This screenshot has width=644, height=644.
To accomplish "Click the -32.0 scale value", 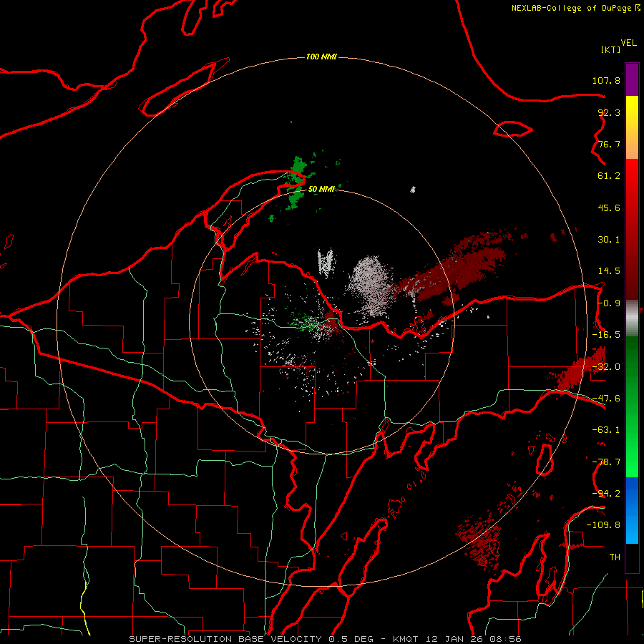I will (606, 367).
